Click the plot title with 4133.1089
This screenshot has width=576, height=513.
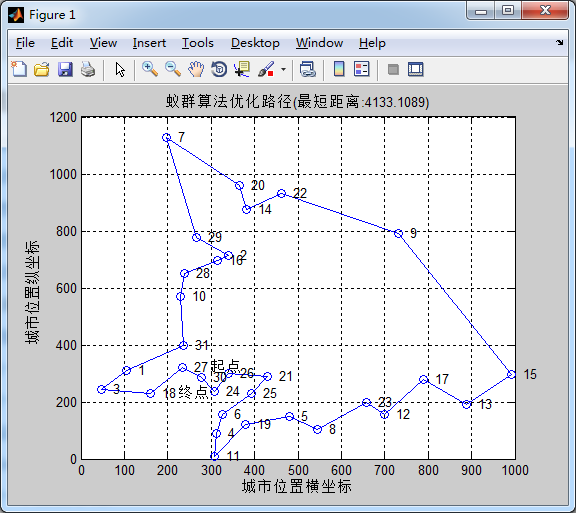297,102
